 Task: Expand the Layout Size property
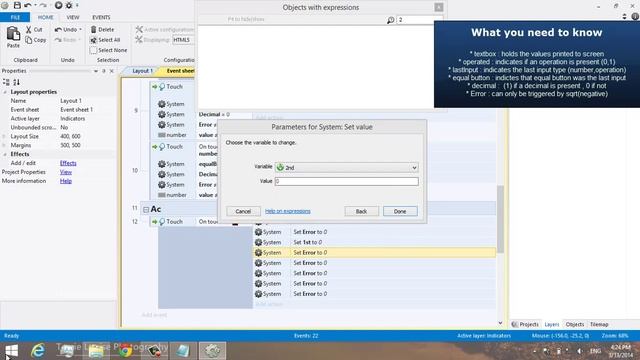[4, 136]
